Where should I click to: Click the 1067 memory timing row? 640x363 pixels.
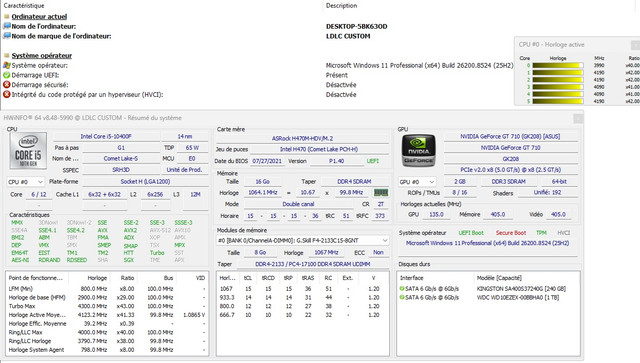tap(302, 289)
